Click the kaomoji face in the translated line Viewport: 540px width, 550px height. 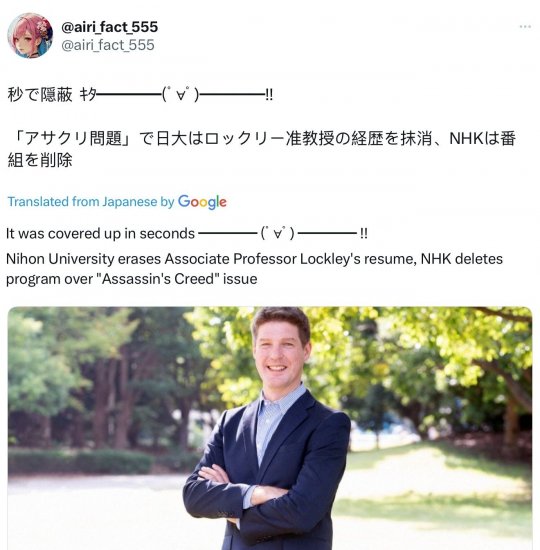point(278,233)
